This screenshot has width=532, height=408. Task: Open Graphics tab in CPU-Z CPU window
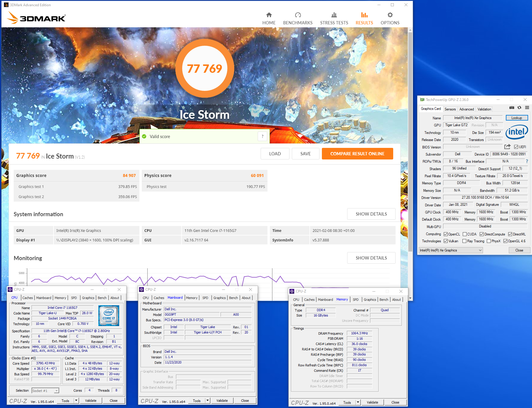pos(88,298)
